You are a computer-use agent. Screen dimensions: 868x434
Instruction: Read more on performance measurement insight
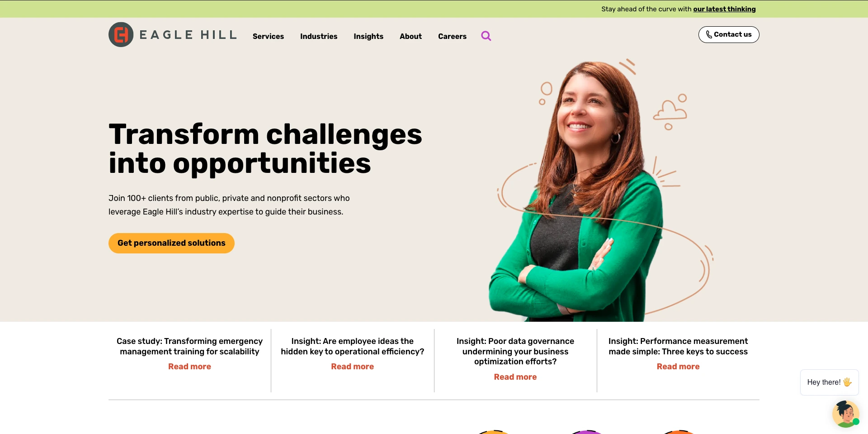[x=678, y=367]
